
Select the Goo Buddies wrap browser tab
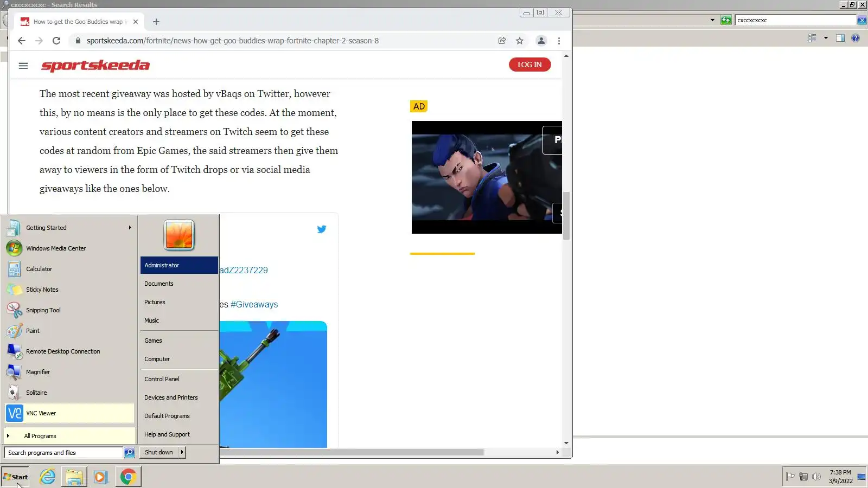click(79, 22)
